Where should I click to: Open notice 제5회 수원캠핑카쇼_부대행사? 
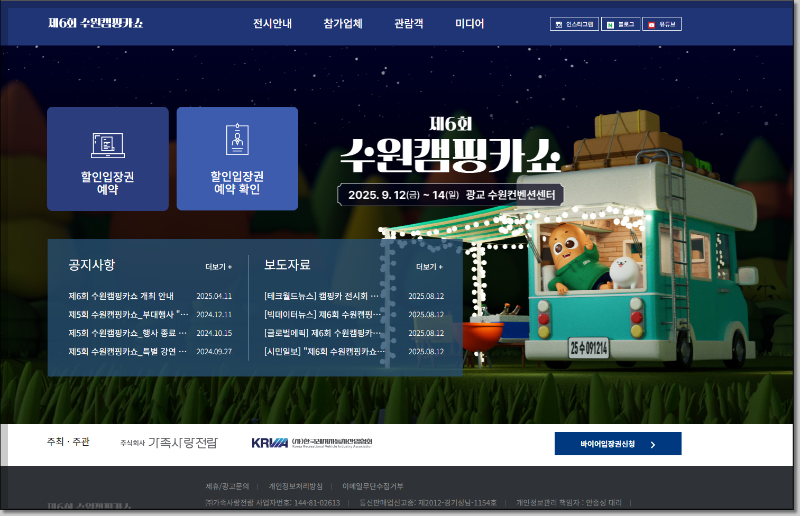click(x=129, y=314)
